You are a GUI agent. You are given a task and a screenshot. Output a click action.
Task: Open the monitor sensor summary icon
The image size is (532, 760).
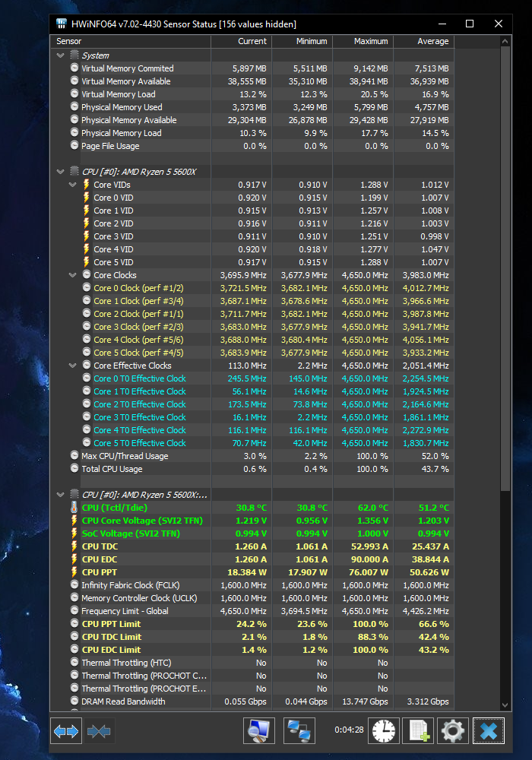[258, 731]
